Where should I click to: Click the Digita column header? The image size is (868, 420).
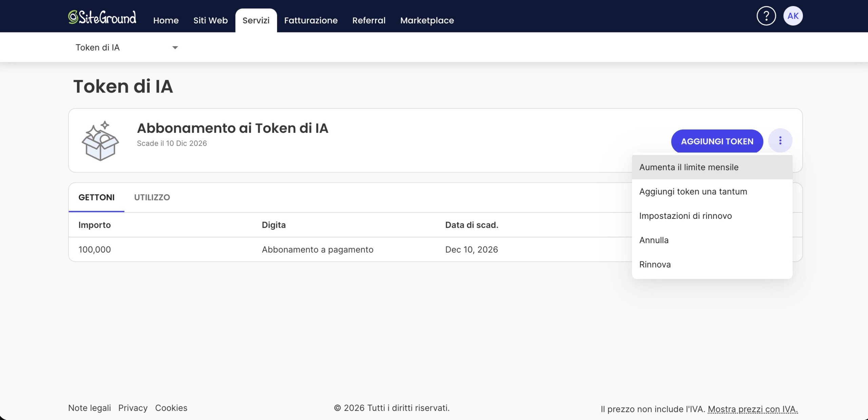point(274,225)
